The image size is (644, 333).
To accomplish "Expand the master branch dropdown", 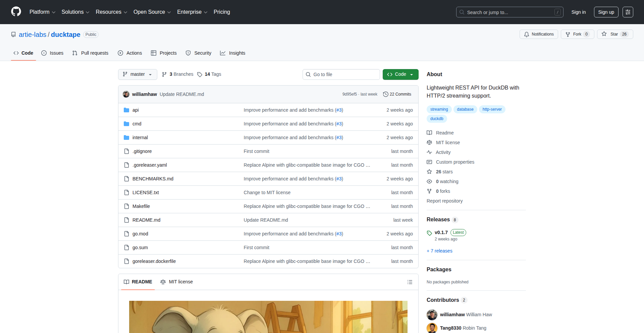I will pyautogui.click(x=138, y=74).
